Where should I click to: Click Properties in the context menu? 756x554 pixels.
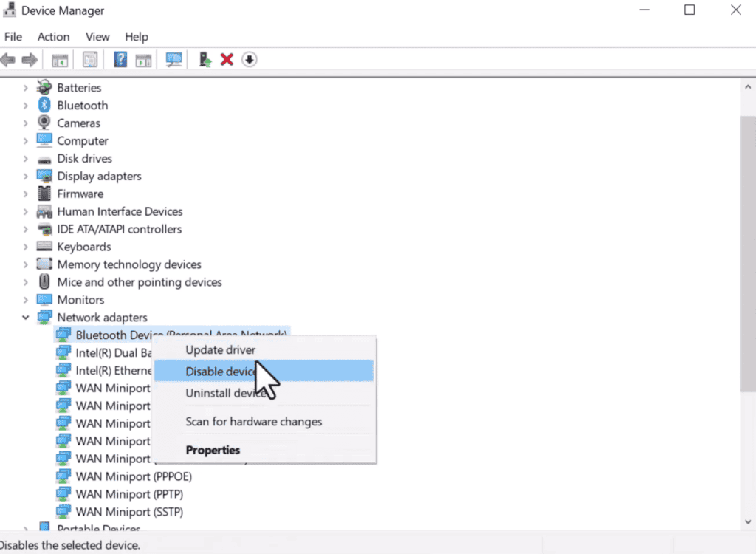[213, 450]
